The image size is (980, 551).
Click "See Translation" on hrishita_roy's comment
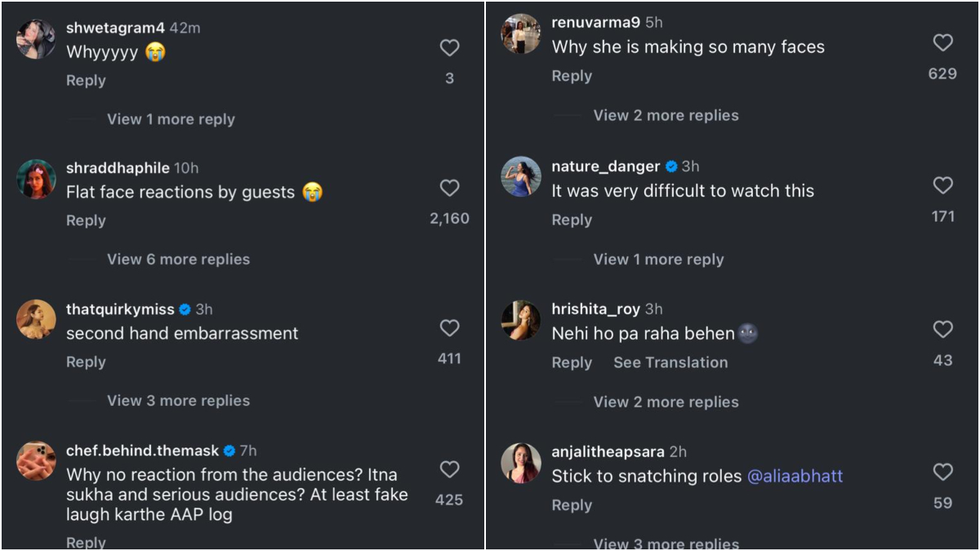pos(670,362)
